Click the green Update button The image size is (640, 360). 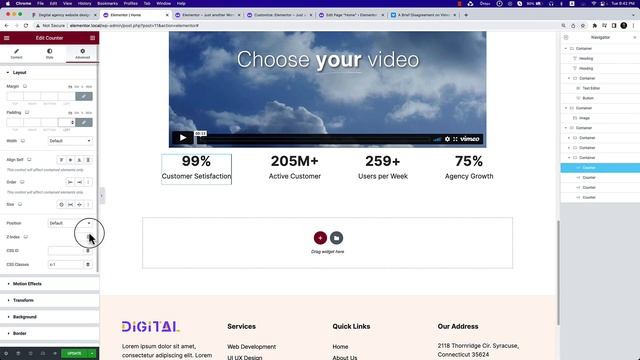click(75, 353)
